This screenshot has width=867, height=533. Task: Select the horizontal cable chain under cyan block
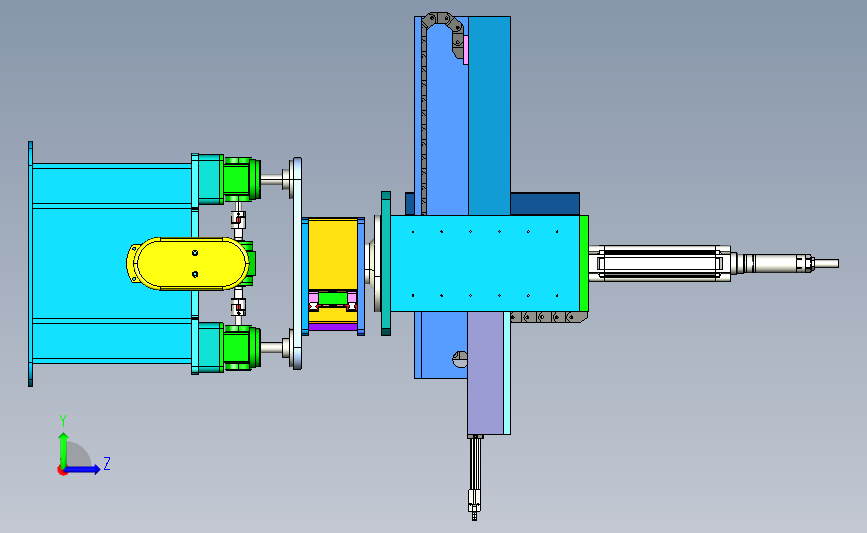point(549,317)
